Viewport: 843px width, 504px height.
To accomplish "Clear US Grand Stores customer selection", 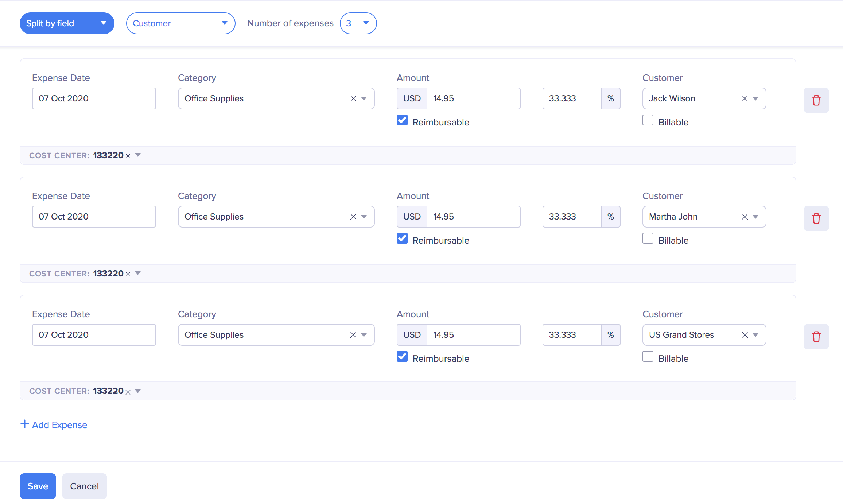I will (x=745, y=335).
